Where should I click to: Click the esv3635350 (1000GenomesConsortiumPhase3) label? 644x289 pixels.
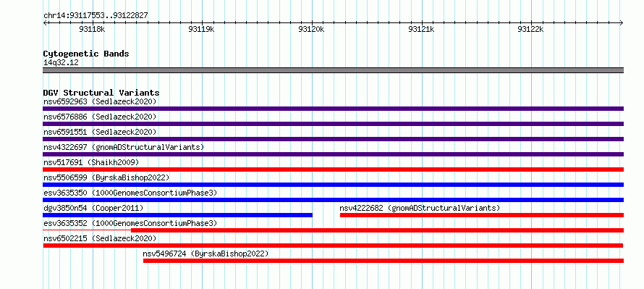[130, 193]
